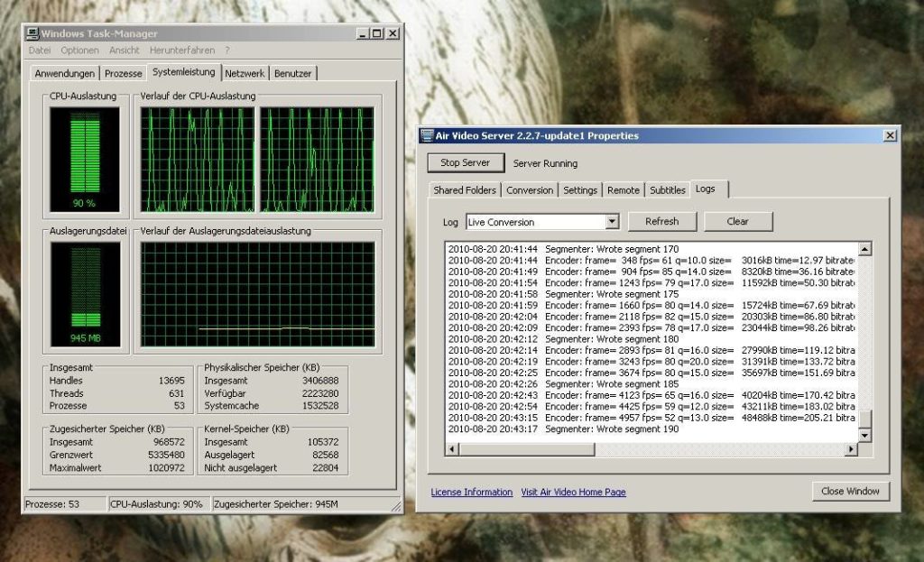Open Visit Air Video Home Page link
Image resolution: width=924 pixels, height=562 pixels.
[573, 492]
